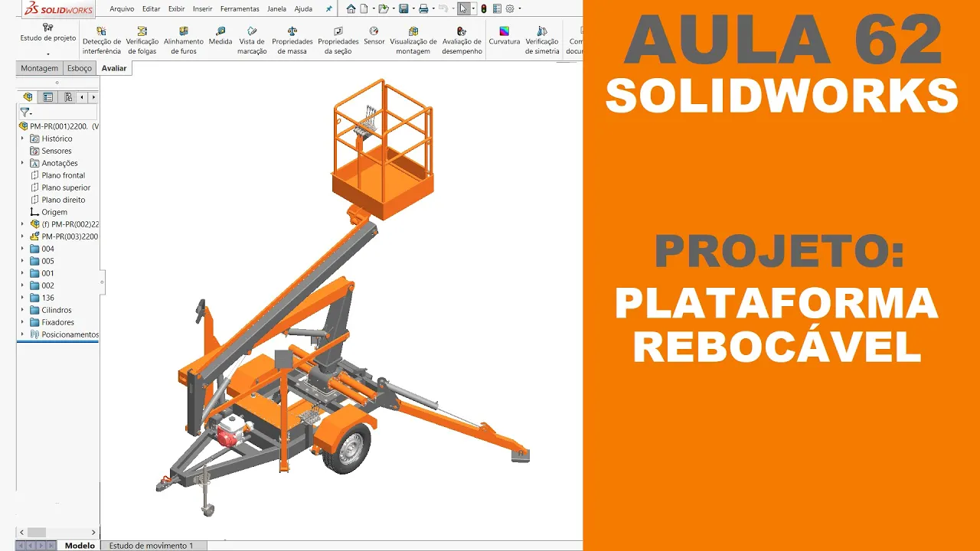980x551 pixels.
Task: Select the Modelo bottom tab
Action: pyautogui.click(x=80, y=546)
